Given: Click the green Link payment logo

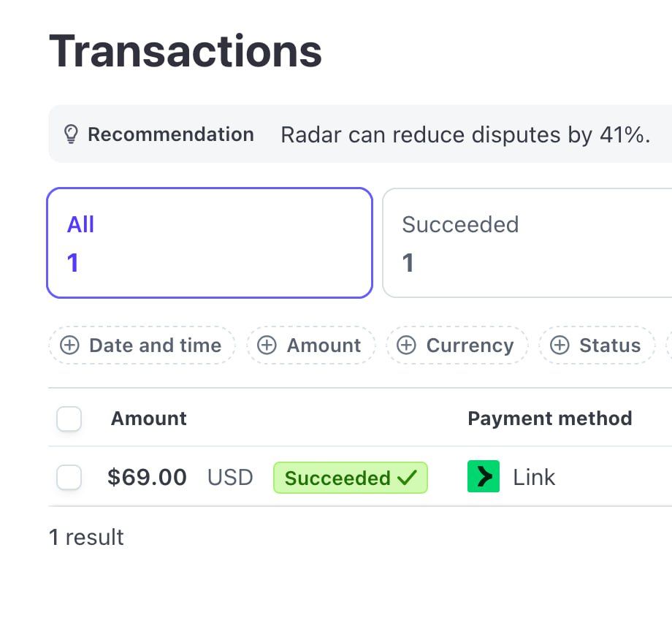Looking at the screenshot, I should (x=483, y=477).
